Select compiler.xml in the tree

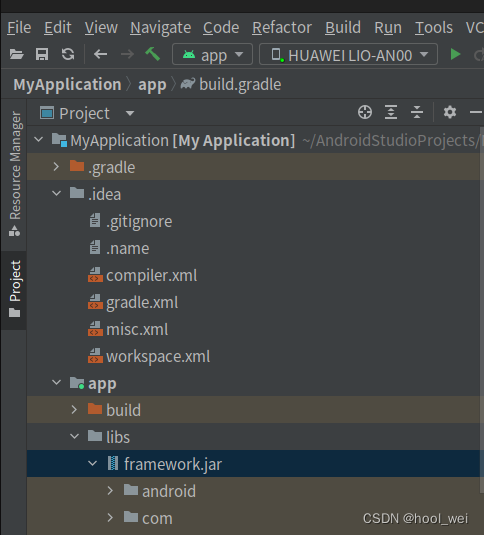[151, 276]
